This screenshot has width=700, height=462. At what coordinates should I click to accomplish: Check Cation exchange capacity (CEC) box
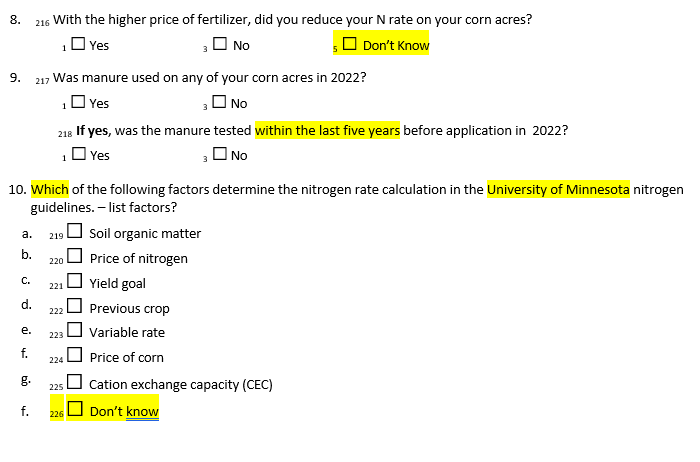(75, 384)
